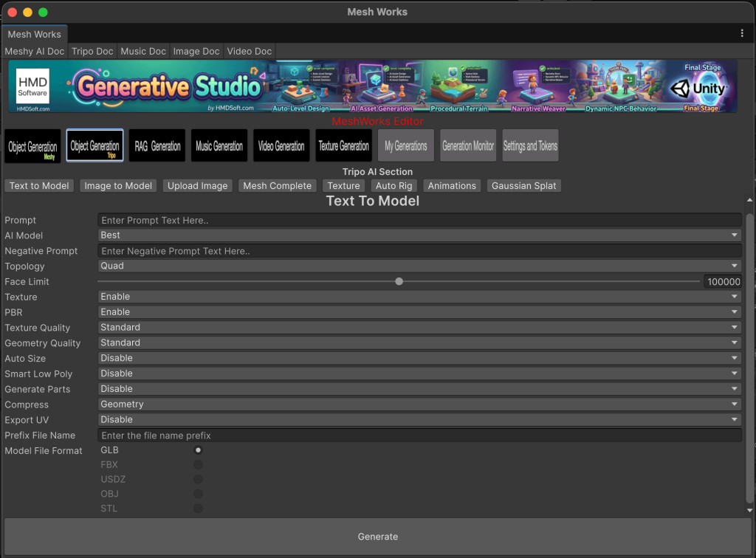Image resolution: width=756 pixels, height=558 pixels.
Task: Open the Geometry Quality dropdown
Action: click(419, 343)
